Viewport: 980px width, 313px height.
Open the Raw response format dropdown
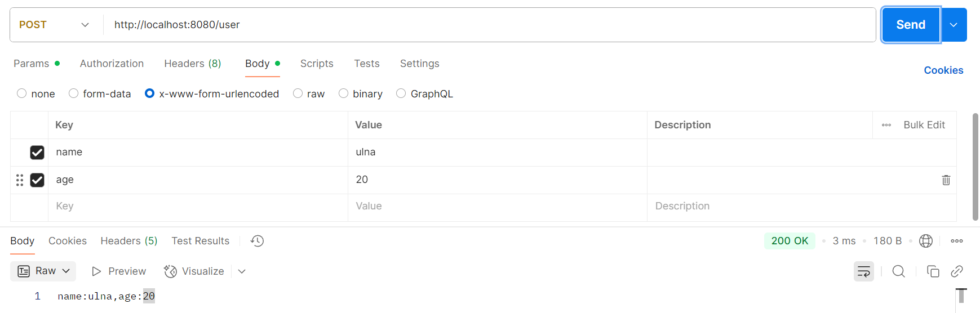[43, 271]
